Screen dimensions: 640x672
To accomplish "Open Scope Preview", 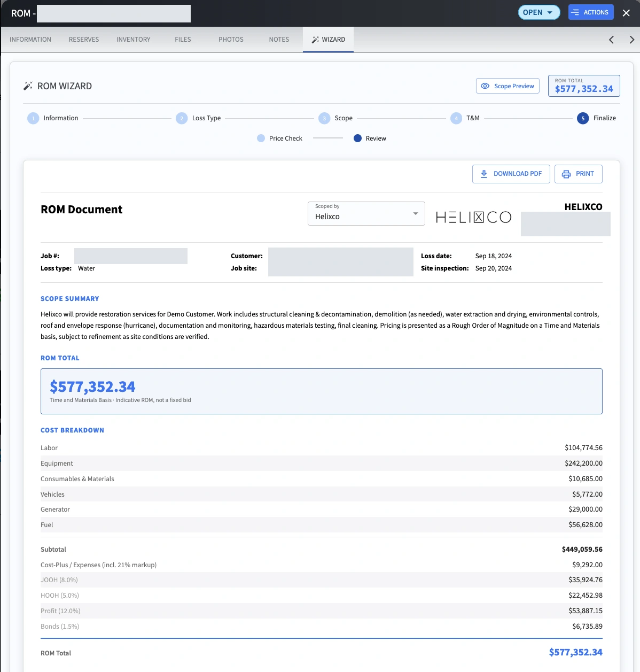I will coord(508,86).
